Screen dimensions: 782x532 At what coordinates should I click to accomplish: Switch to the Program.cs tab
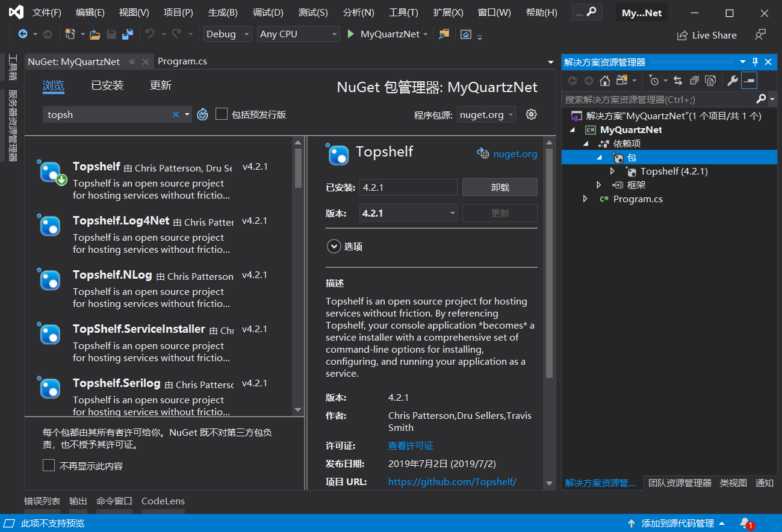point(182,61)
